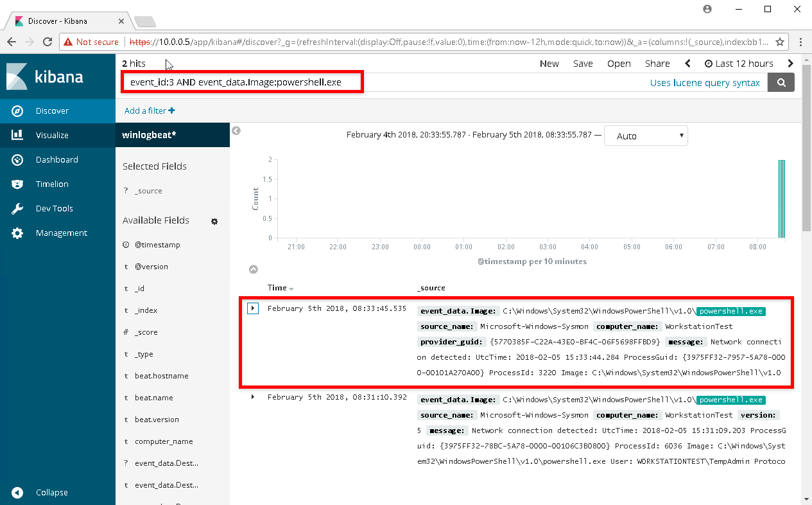The height and width of the screenshot is (505, 812).
Task: Click the beat.hostname field
Action: [x=161, y=376]
